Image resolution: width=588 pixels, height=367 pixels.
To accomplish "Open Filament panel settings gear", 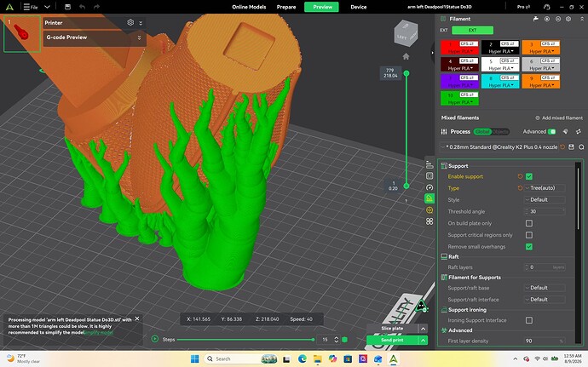I will tap(568, 19).
